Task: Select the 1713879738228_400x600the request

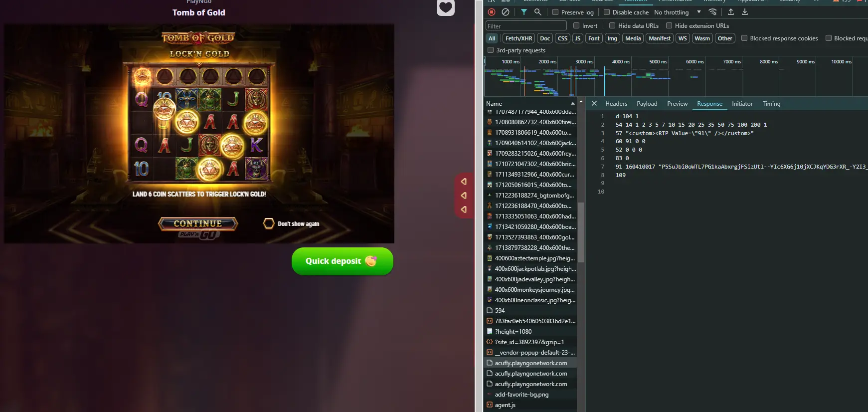Action: pos(530,247)
